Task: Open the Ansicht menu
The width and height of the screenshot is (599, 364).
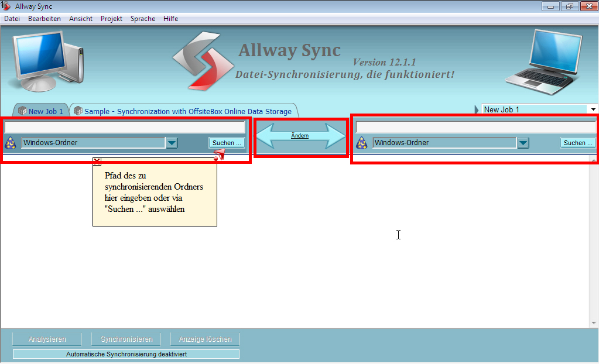Action: 81,19
